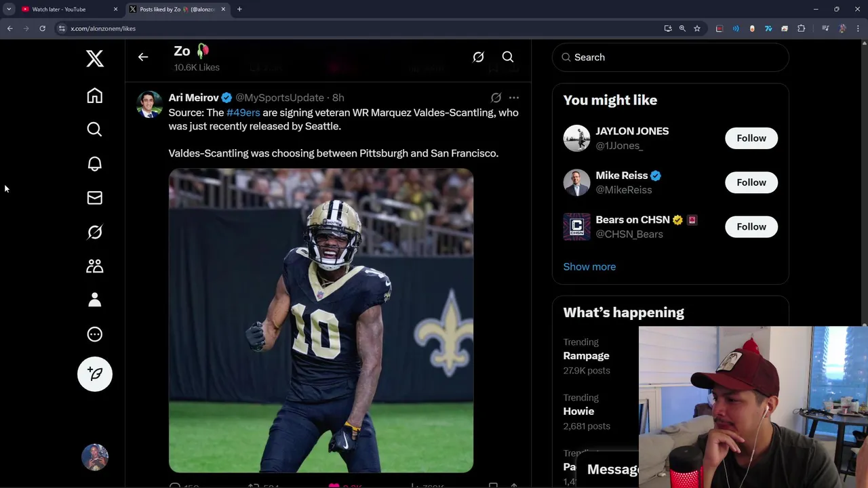Open a new browser tab

(x=239, y=9)
